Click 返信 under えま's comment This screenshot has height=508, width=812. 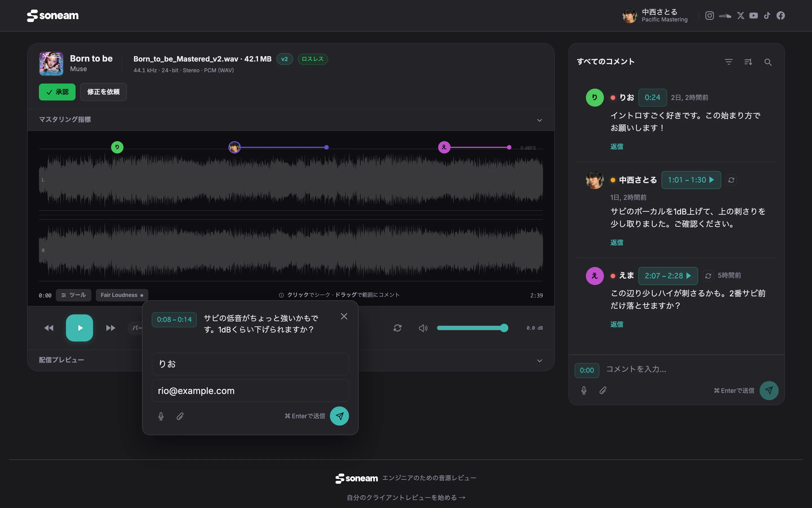click(617, 324)
